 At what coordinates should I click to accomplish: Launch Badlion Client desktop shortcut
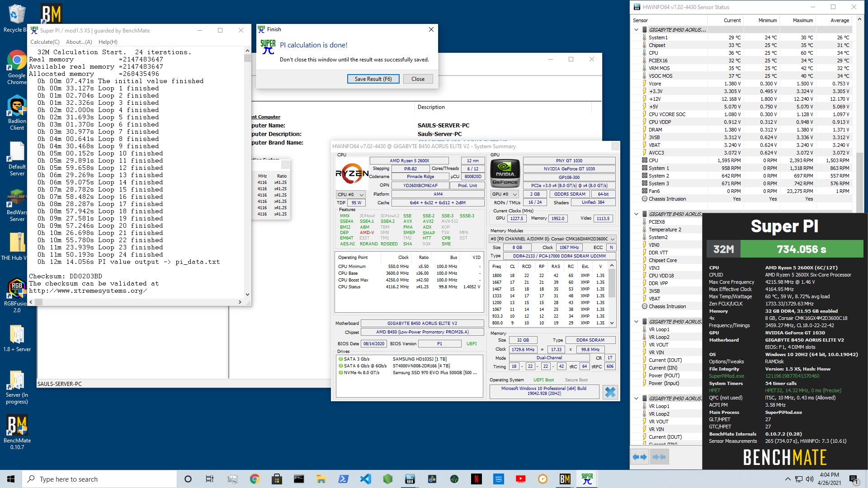[x=17, y=113]
